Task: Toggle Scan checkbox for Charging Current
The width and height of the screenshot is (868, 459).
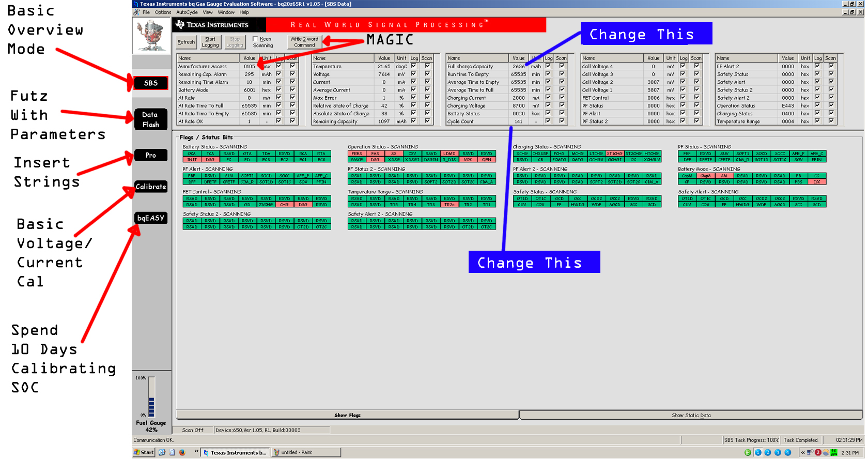Action: pyautogui.click(x=562, y=97)
